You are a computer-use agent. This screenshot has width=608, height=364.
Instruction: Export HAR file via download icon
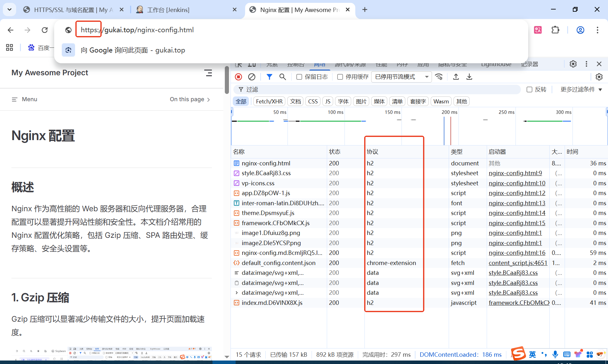469,77
